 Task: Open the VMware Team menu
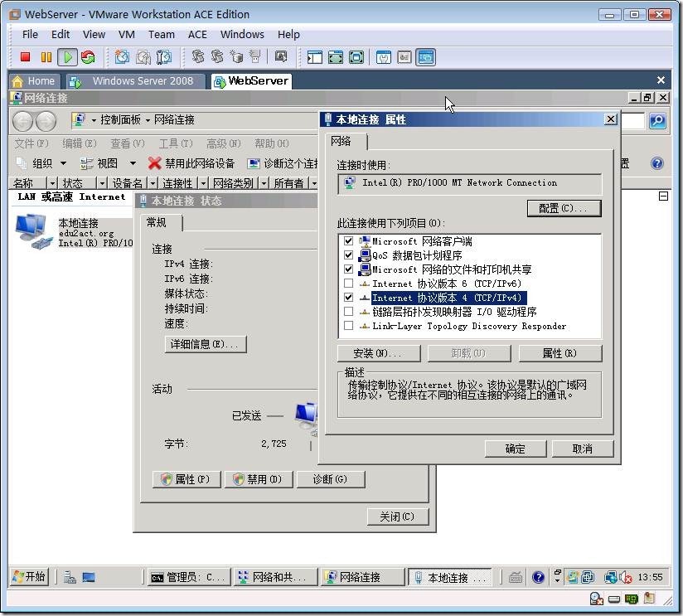coord(162,35)
